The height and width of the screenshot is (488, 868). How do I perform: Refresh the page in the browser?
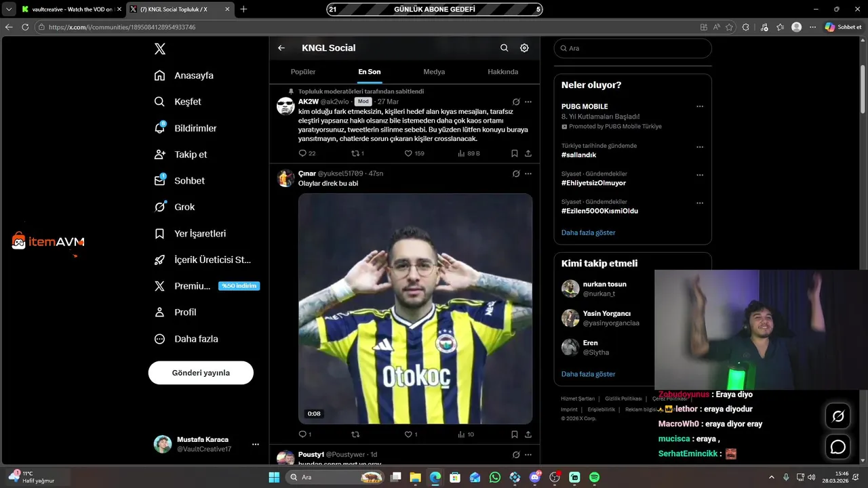click(25, 27)
